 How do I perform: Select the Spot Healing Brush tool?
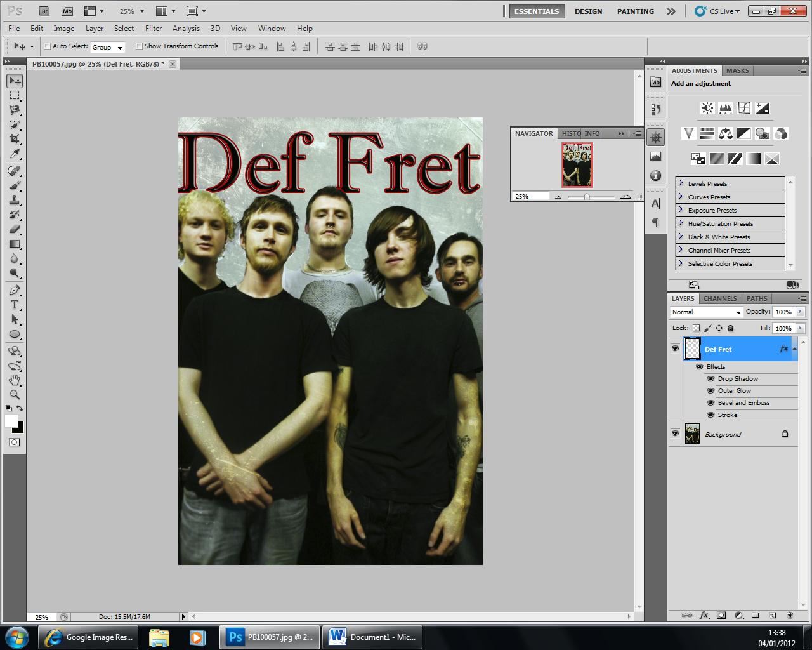point(15,171)
